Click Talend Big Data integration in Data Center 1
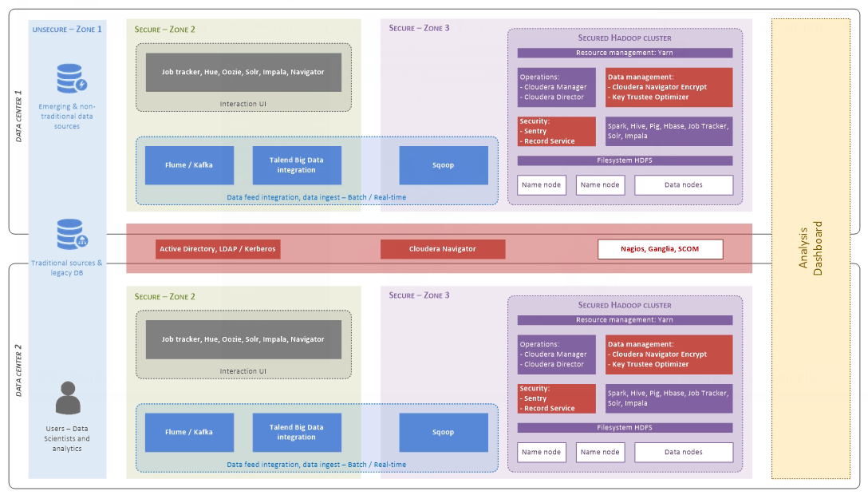This screenshot has height=495, width=868. tap(297, 165)
